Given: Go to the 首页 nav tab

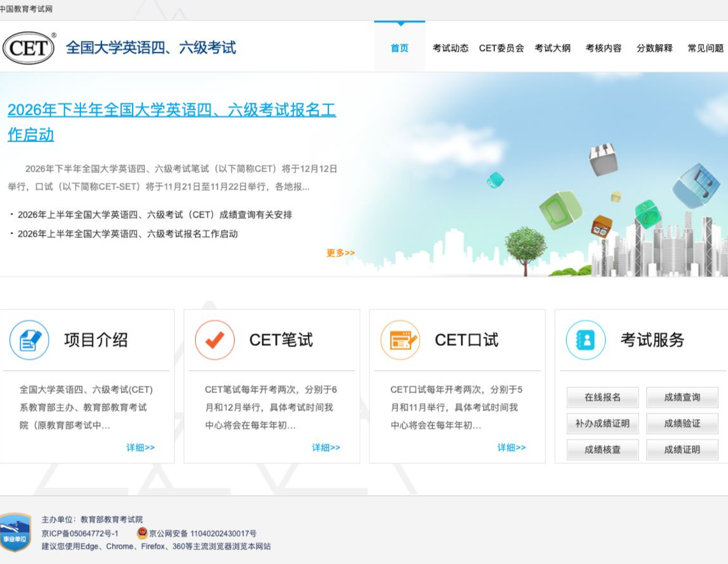Looking at the screenshot, I should pyautogui.click(x=400, y=48).
